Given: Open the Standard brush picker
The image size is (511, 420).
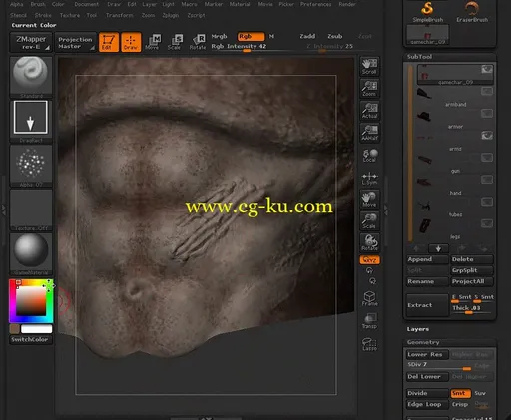Looking at the screenshot, I should pos(31,77).
